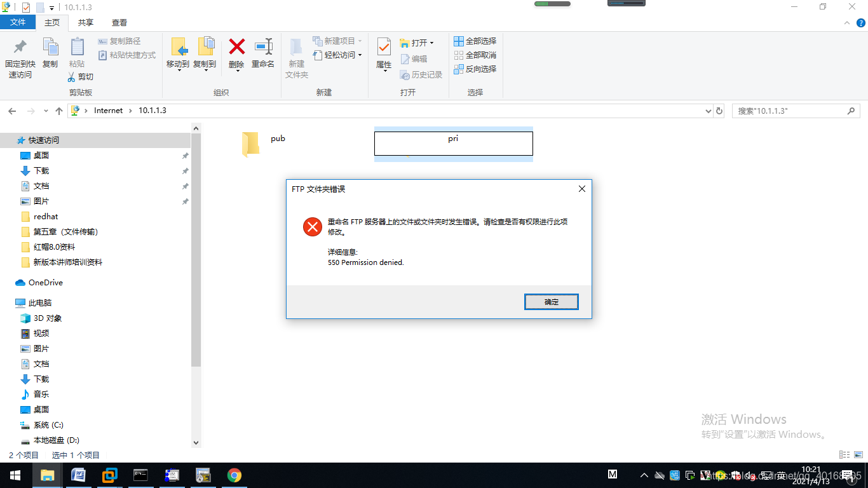Click the Pin to Quick Access icon
The width and height of the screenshot is (868, 488).
click(x=20, y=47)
